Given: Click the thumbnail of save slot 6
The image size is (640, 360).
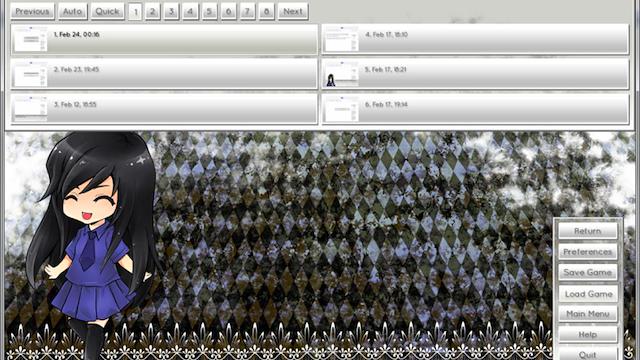Looking at the screenshot, I should point(342,109).
